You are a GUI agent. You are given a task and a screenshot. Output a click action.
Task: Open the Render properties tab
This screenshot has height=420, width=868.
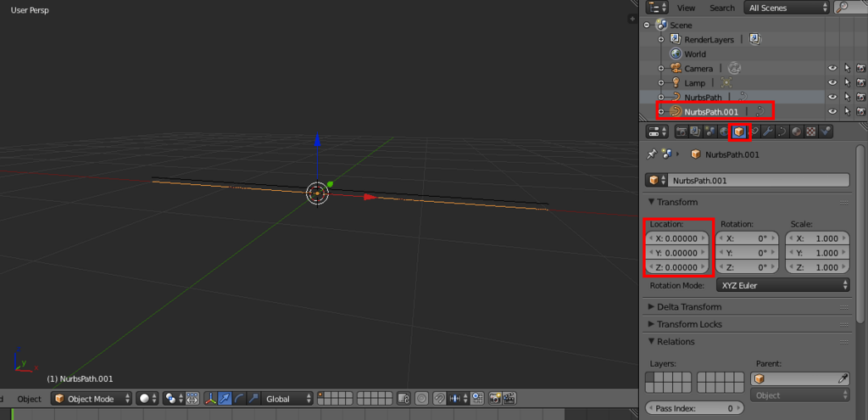click(x=682, y=132)
